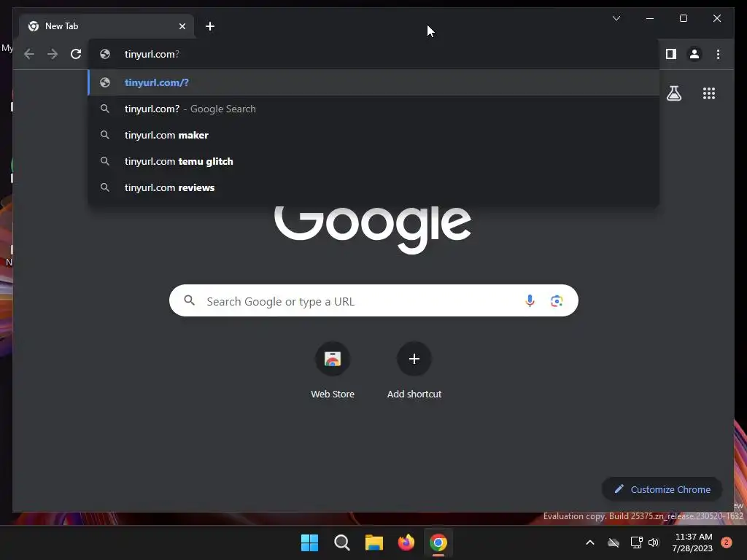Open the Chrome three-dot menu
This screenshot has height=560, width=747.
pos(718,54)
